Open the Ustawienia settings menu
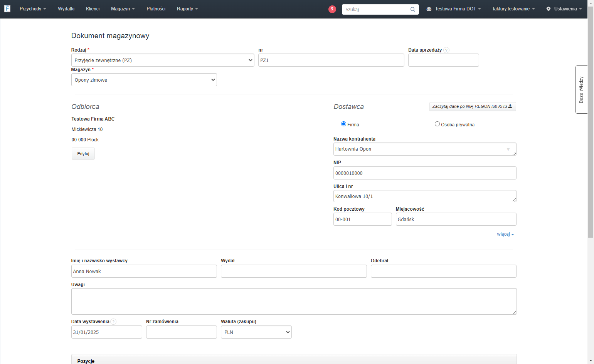This screenshot has width=594, height=364. click(564, 9)
